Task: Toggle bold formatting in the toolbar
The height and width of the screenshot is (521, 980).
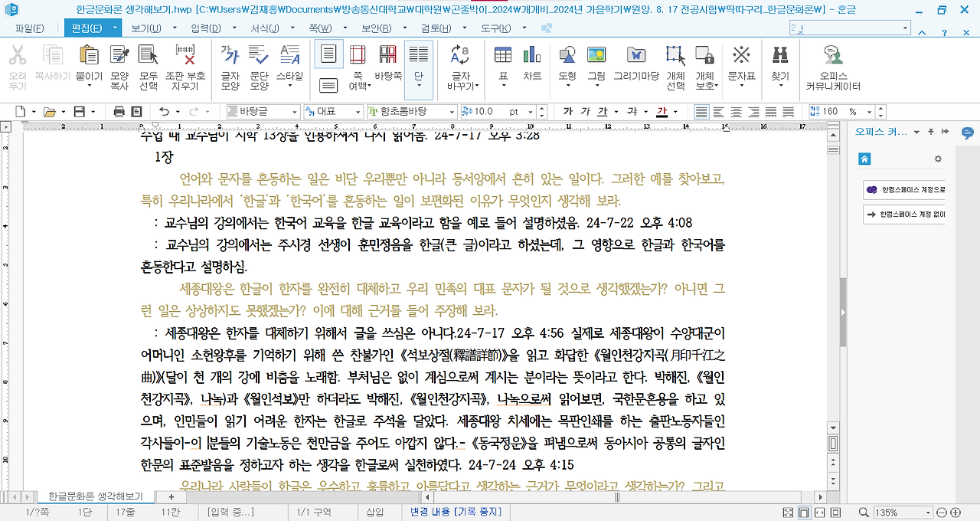Action: coord(567,111)
